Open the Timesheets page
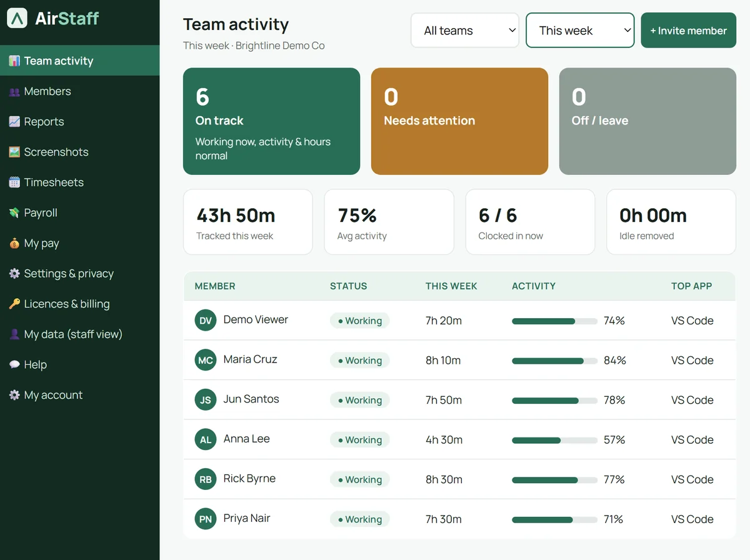Image resolution: width=750 pixels, height=560 pixels. pyautogui.click(x=80, y=182)
